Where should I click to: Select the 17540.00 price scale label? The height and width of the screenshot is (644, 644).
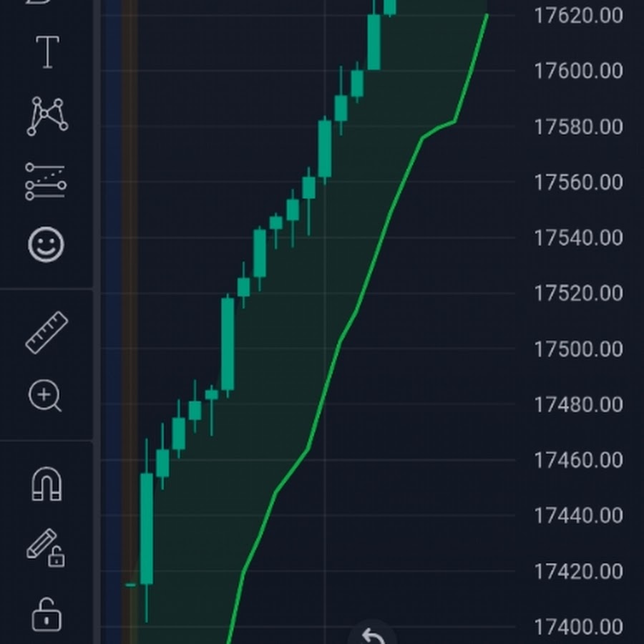point(578,238)
